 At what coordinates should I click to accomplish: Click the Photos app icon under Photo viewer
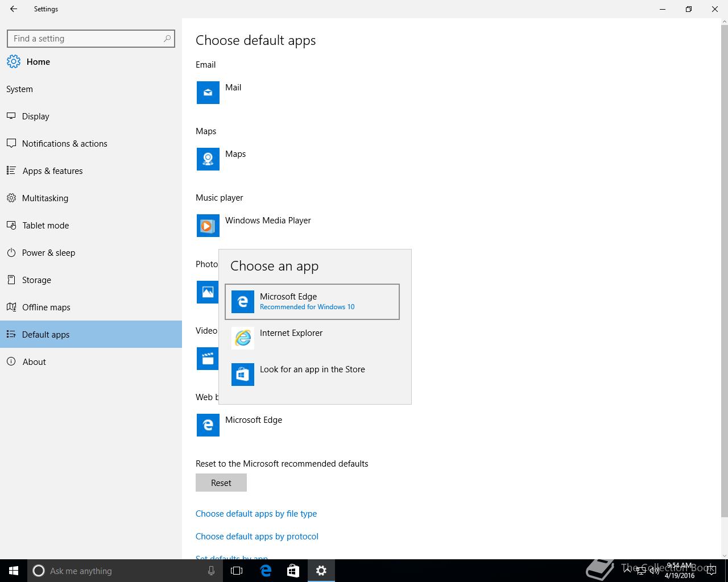click(x=208, y=292)
